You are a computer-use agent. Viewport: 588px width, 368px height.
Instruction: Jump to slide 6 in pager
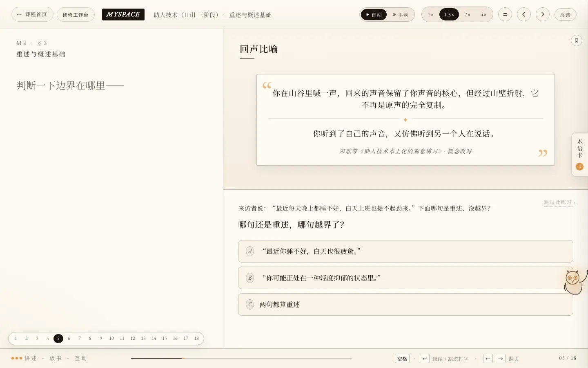pyautogui.click(x=69, y=338)
